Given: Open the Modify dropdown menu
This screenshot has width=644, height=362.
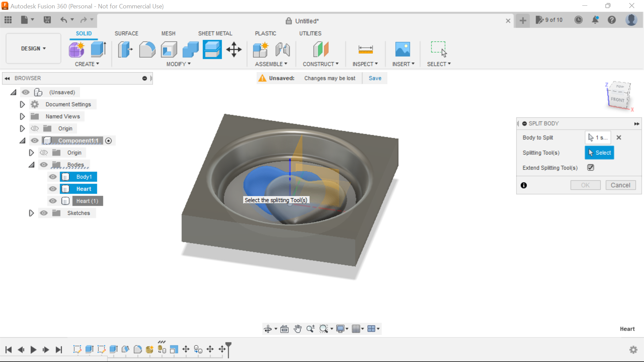Looking at the screenshot, I should 178,64.
